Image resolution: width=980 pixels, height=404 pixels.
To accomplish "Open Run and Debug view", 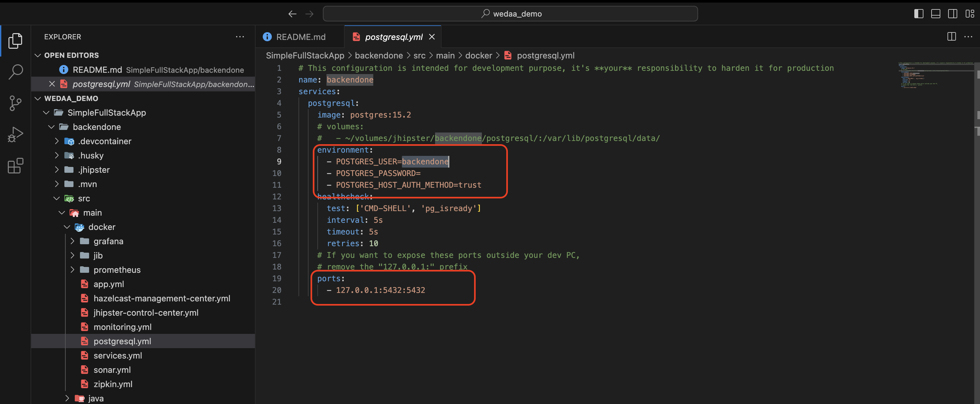I will [x=15, y=134].
